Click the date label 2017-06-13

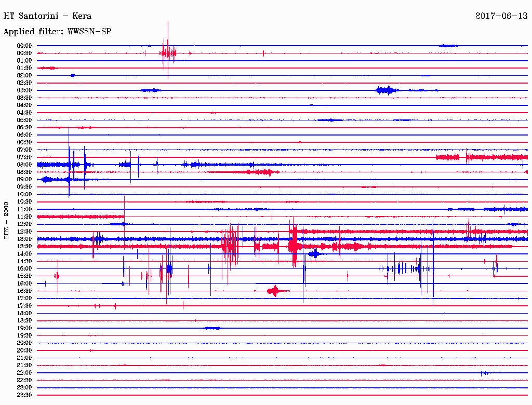pyautogui.click(x=501, y=16)
